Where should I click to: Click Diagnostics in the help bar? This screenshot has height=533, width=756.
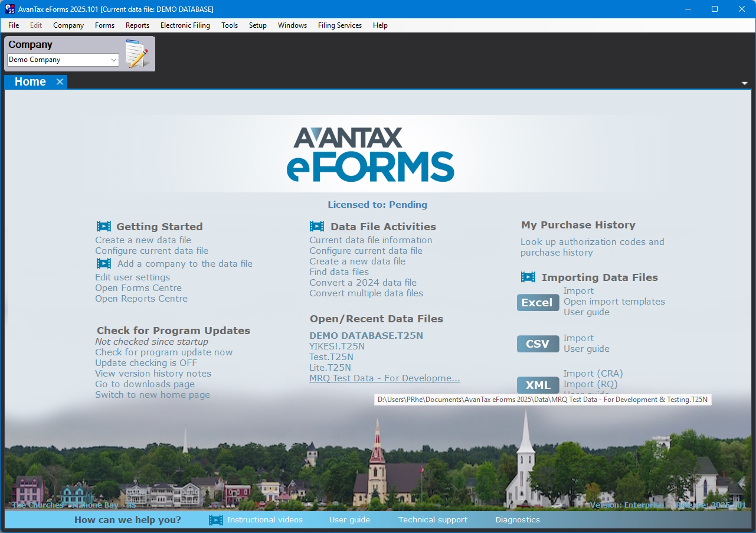tap(518, 520)
